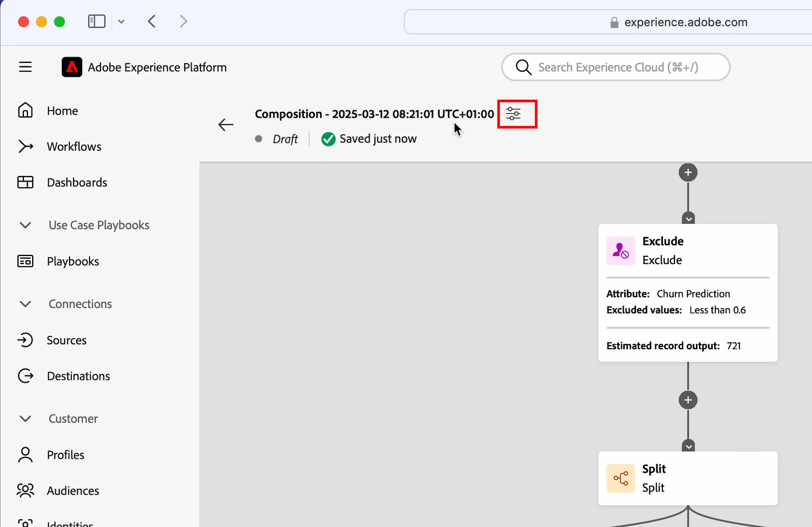Open the hamburger navigation menu
The width and height of the screenshot is (812, 527).
(25, 67)
